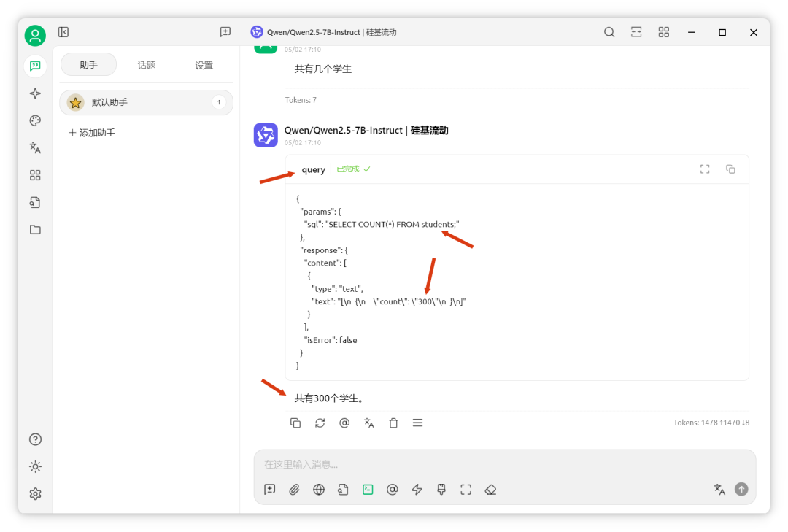Collapse the assistants side panel
This screenshot has width=788, height=532.
[x=63, y=32]
